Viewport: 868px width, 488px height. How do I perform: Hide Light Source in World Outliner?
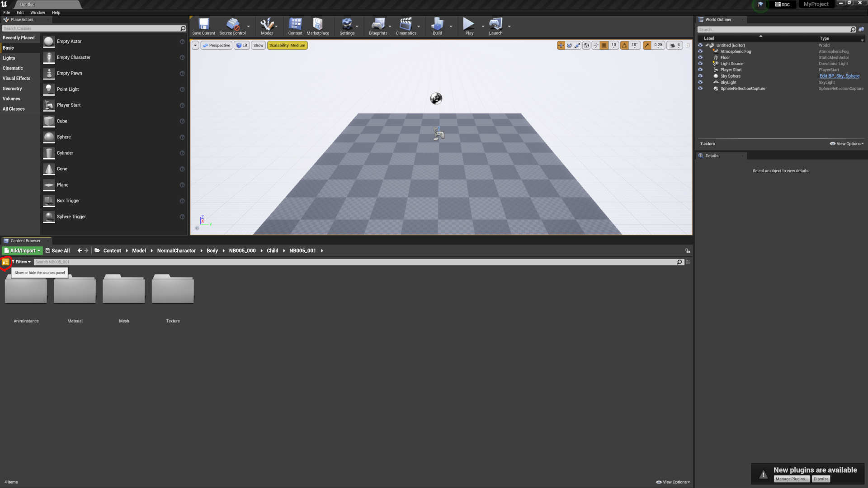700,64
